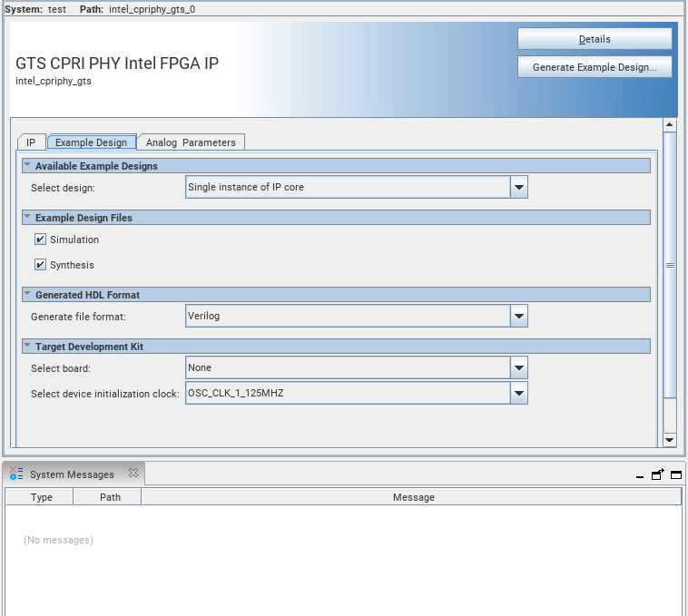
Task: Collapse the Available Example Designs section
Action: tap(27, 165)
